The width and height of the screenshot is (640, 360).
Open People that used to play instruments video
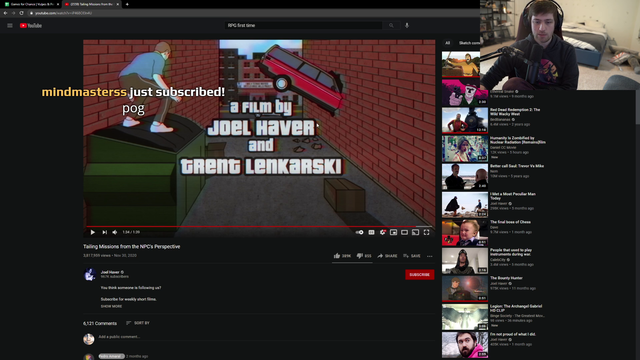click(x=465, y=261)
